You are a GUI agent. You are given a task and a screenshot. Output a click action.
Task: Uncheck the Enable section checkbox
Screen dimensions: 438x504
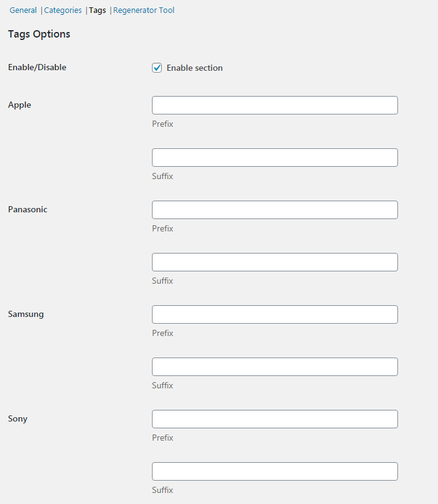click(157, 68)
